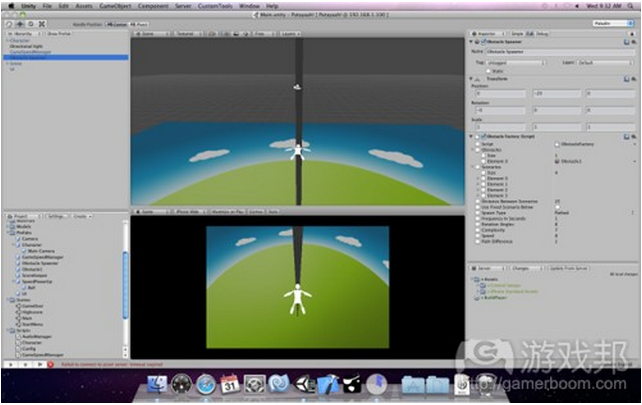The height and width of the screenshot is (405, 642).
Task: Click the Step frame button
Action: click(39, 364)
